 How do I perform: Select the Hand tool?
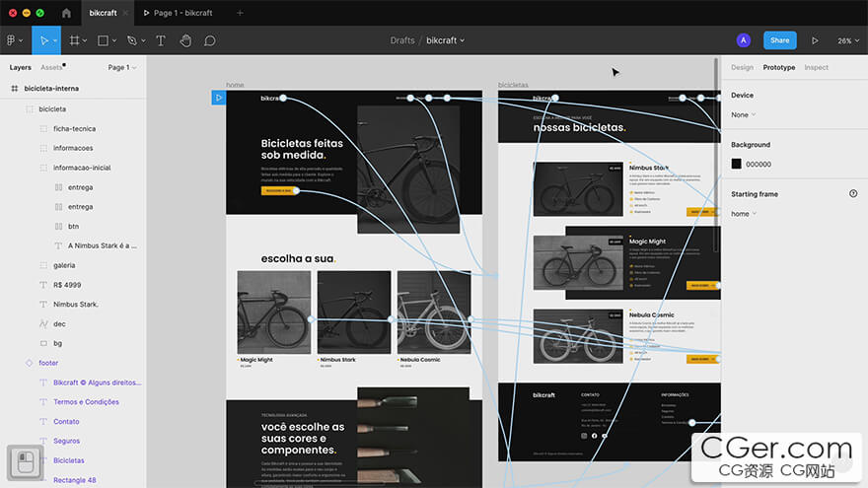(x=185, y=40)
